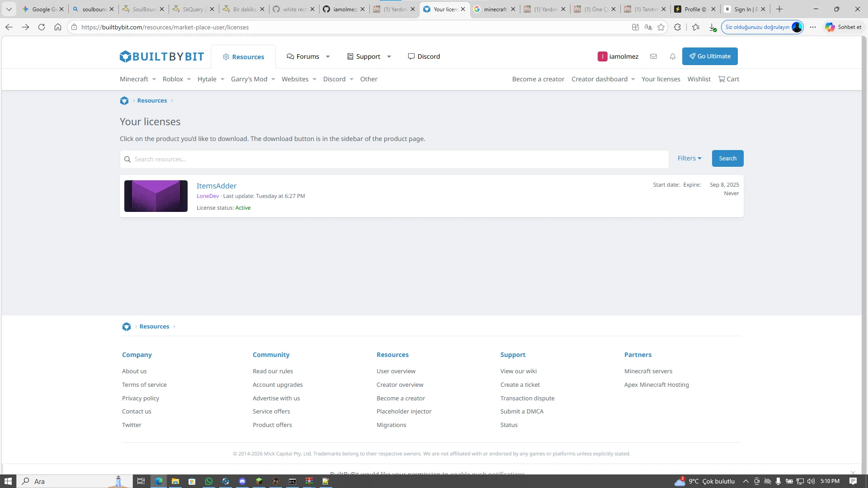Screen dimensions: 868x488
Task: Open Placeholder injector footer link
Action: pos(404,411)
